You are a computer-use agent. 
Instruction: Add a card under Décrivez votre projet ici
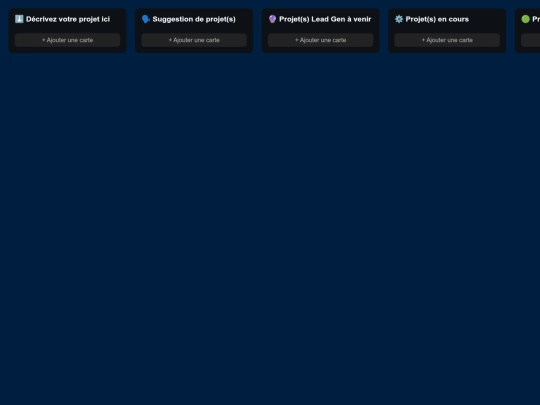point(68,40)
